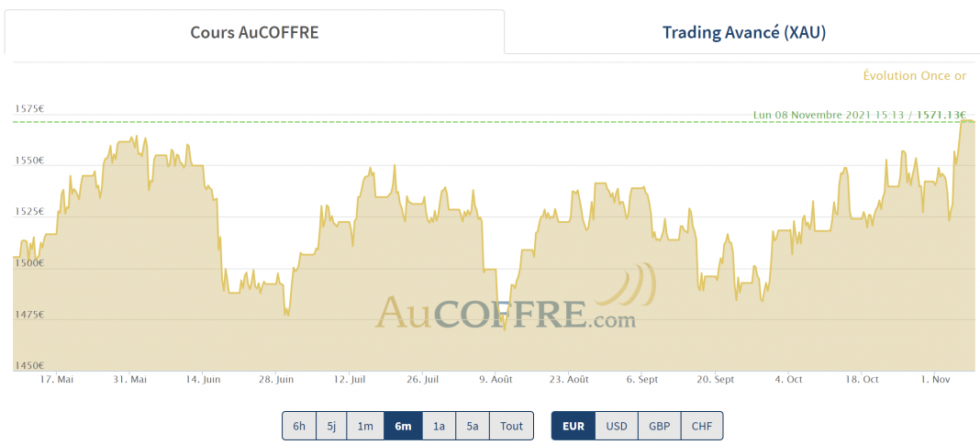Click the 1. Nov date label

click(934, 379)
